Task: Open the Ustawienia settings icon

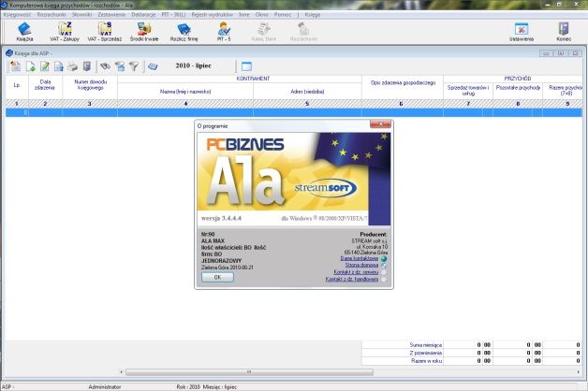Action: 522,32
